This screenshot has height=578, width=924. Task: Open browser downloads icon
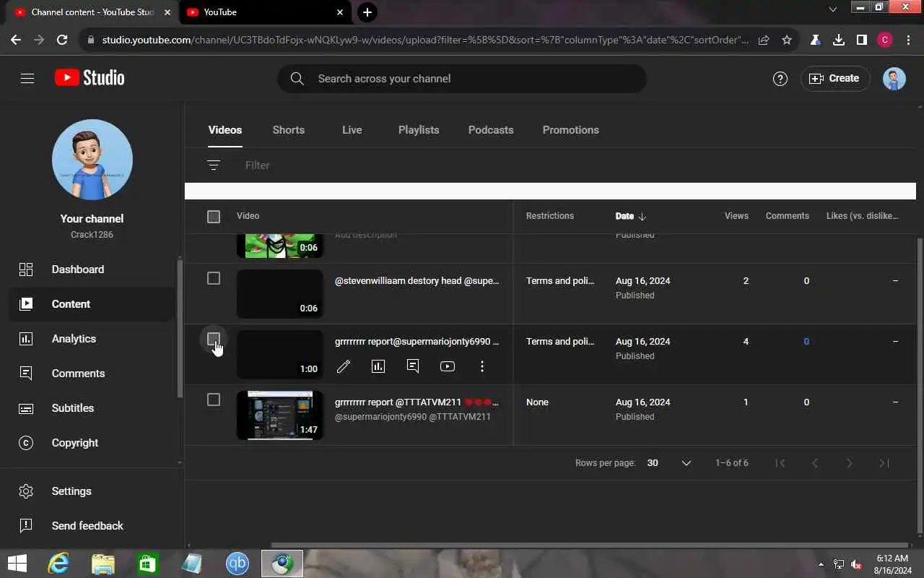[839, 40]
